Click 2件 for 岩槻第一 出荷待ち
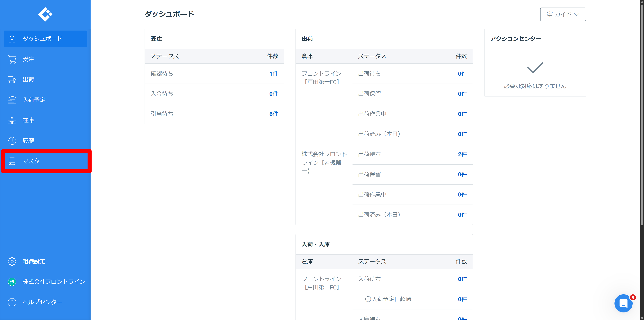Viewport: 644px width, 320px height. (x=462, y=154)
